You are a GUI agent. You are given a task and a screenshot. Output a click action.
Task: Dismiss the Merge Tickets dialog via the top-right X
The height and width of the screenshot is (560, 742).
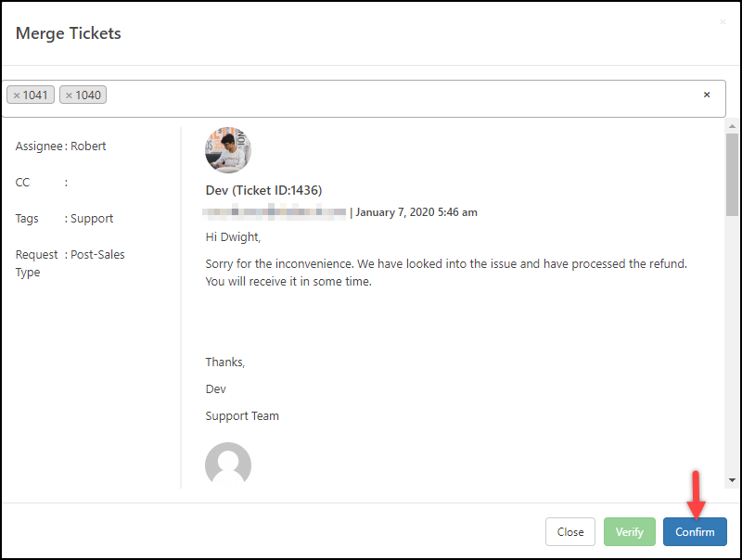[x=723, y=21]
